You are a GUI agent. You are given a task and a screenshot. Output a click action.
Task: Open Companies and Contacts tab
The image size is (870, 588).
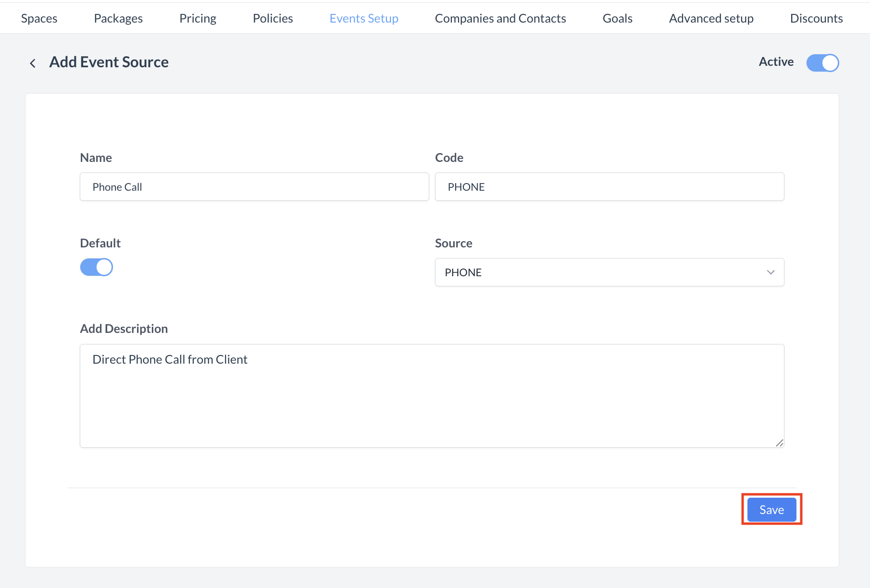point(500,18)
